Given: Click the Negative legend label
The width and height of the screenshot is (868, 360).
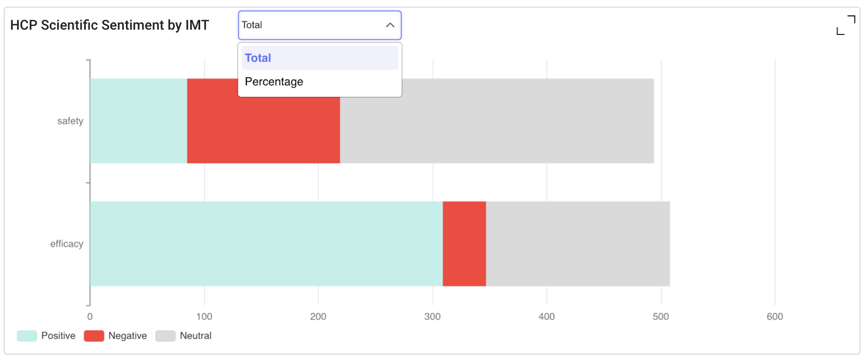Looking at the screenshot, I should 128,336.
